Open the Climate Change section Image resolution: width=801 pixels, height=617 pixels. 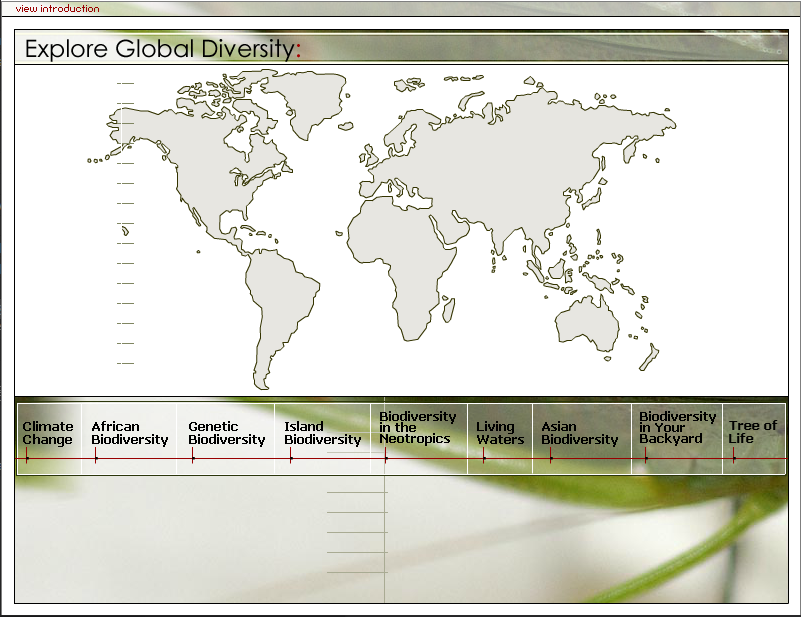[x=46, y=430]
